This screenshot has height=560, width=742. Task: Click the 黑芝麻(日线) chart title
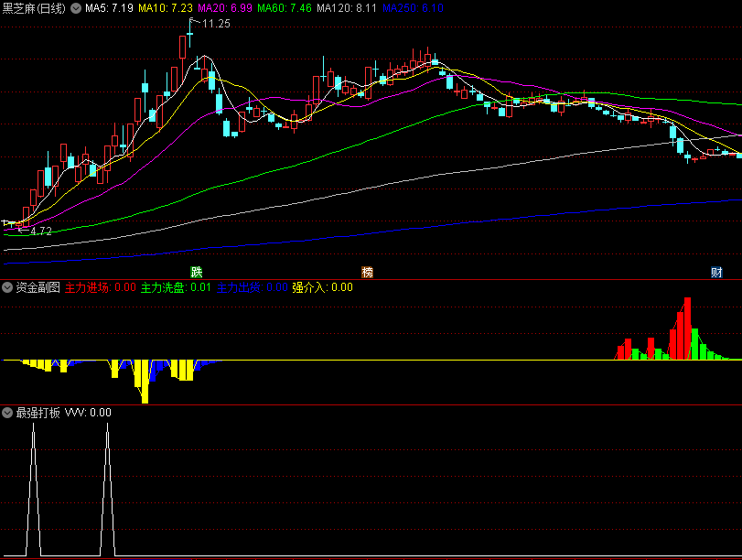click(x=34, y=8)
